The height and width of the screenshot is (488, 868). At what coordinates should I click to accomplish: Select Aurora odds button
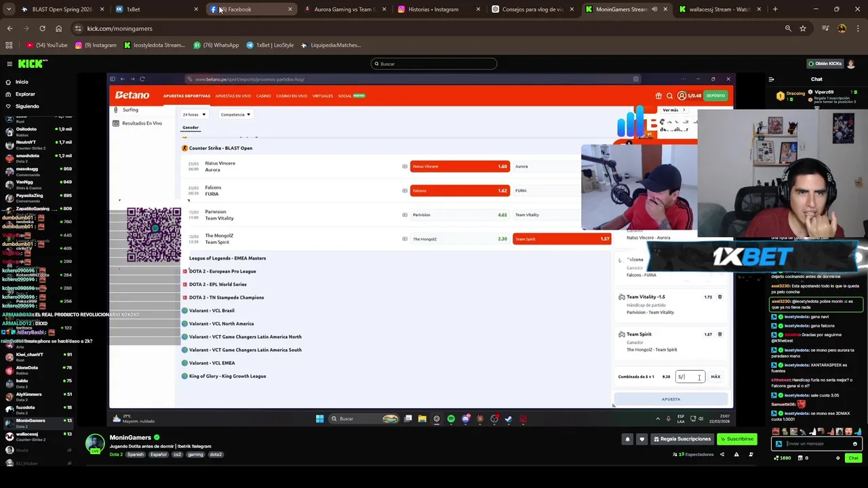click(546, 167)
